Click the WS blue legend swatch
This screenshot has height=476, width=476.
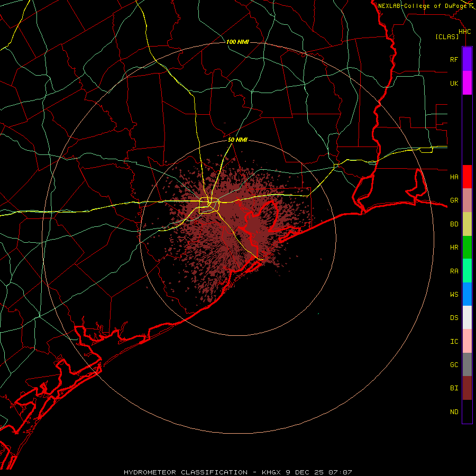(467, 294)
